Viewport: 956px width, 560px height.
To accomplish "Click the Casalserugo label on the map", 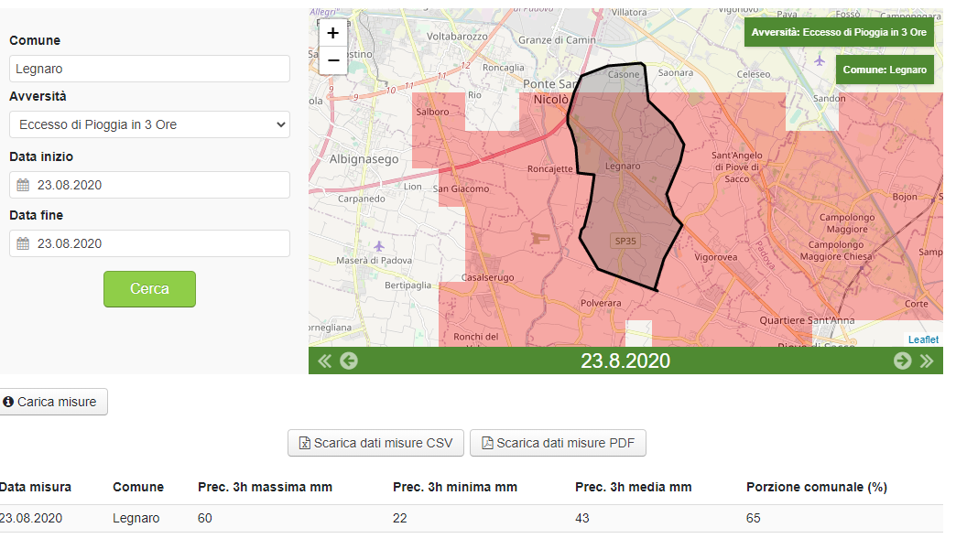I will point(488,278).
